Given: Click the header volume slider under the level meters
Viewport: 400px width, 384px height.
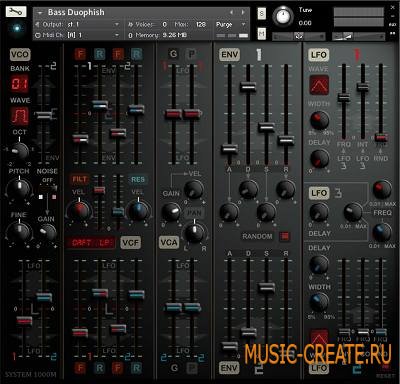Looking at the screenshot, I should 358,36.
